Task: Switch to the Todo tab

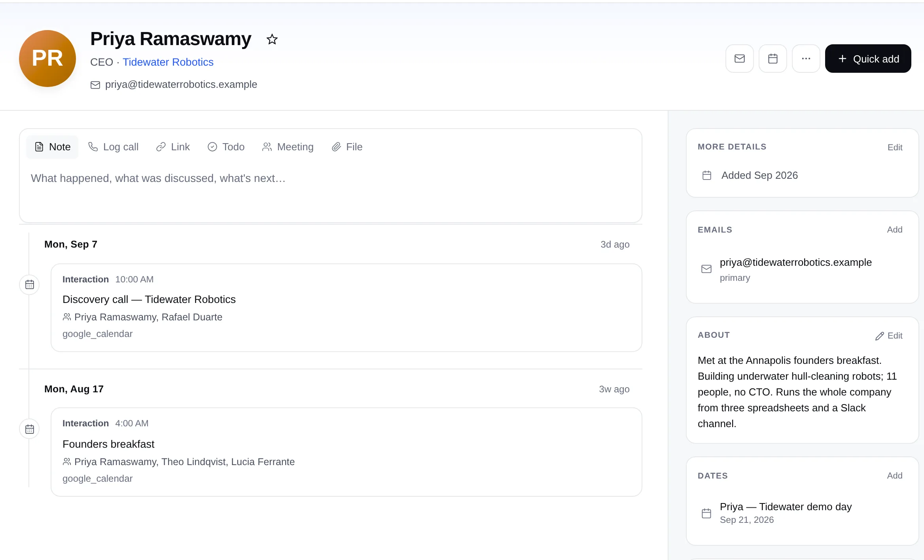Action: point(226,147)
